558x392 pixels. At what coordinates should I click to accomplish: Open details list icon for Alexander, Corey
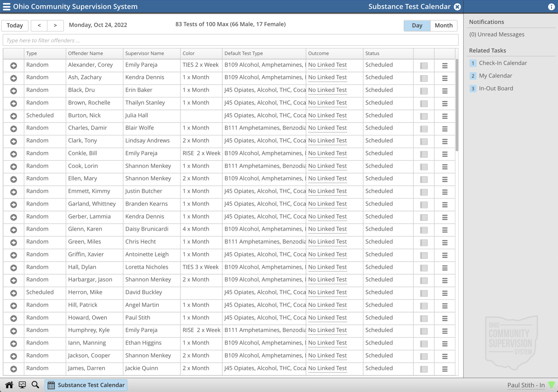(x=424, y=66)
